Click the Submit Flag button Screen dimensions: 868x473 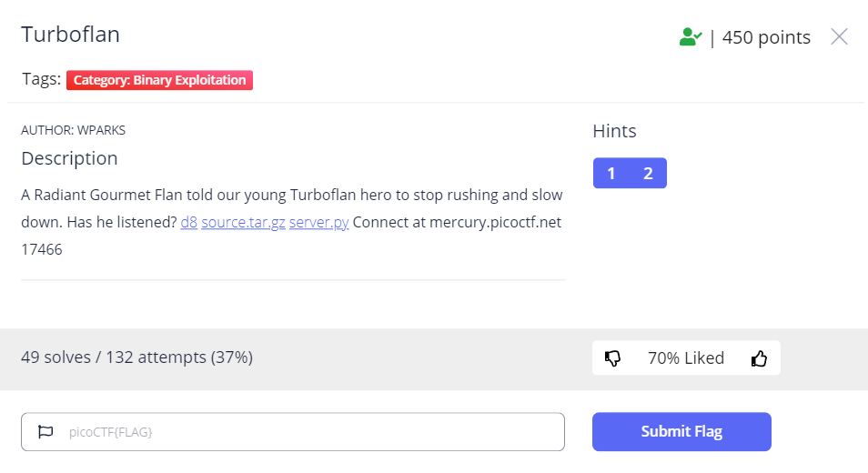coord(681,431)
